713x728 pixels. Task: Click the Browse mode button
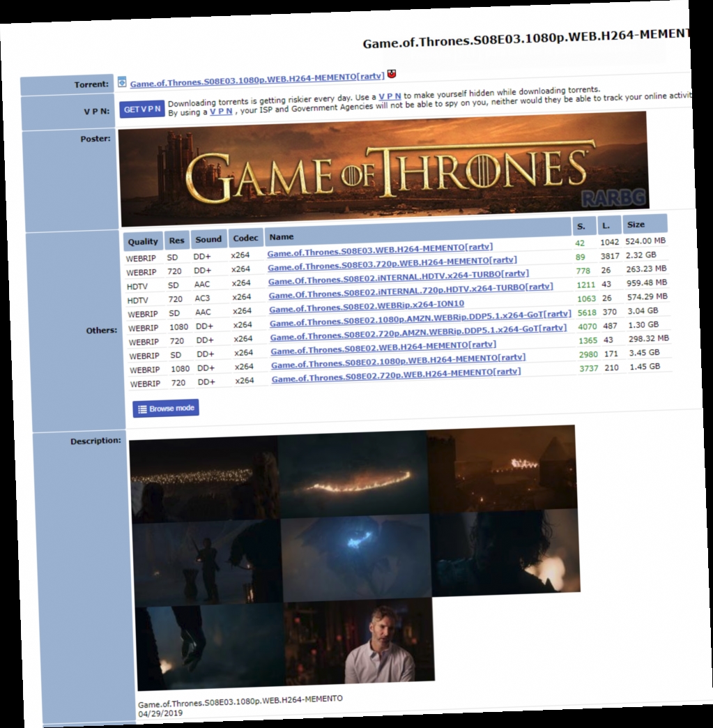point(166,408)
